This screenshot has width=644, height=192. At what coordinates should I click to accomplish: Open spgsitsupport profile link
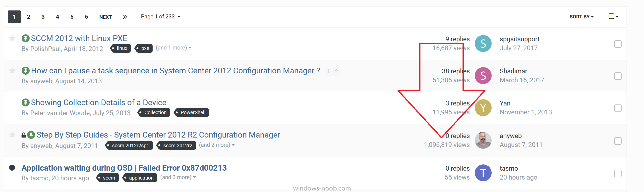(520, 39)
